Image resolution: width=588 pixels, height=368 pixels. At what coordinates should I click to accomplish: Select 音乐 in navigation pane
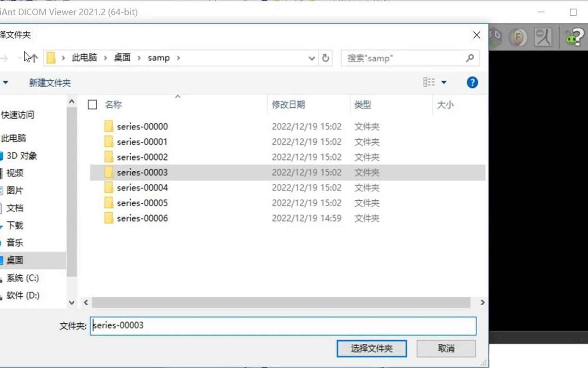[x=15, y=243]
